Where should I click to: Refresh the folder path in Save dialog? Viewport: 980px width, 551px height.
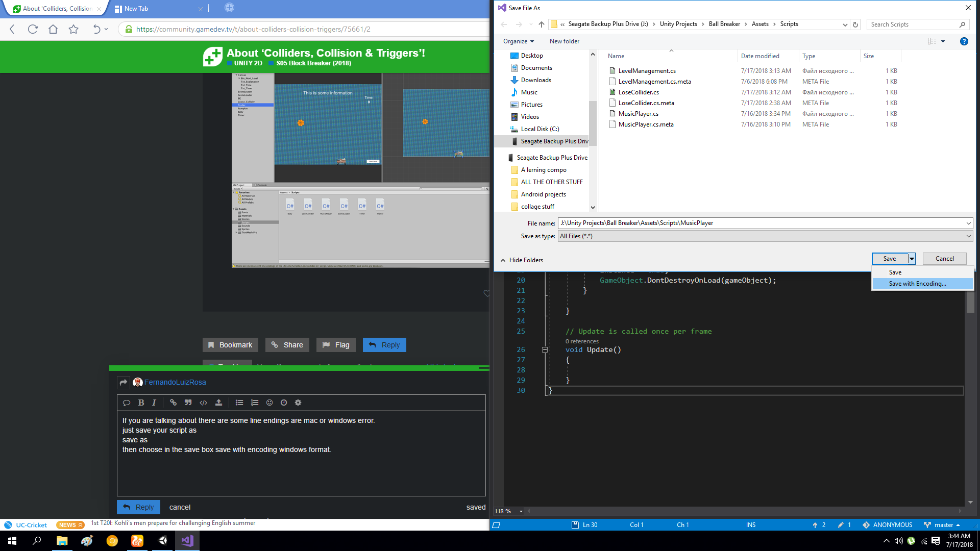coord(855,24)
